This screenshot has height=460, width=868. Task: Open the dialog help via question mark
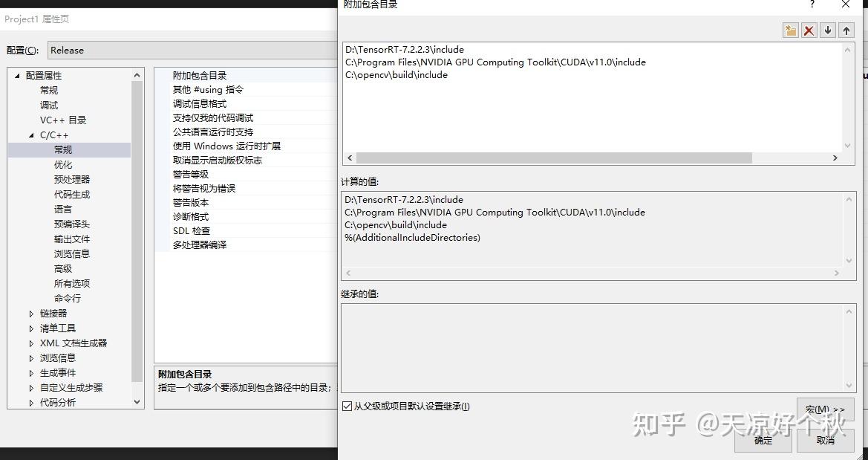(812, 6)
